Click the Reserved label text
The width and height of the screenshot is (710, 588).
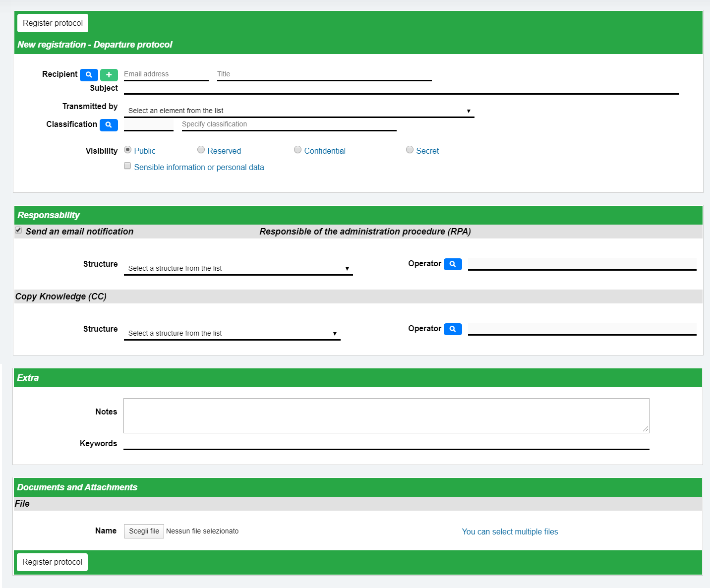click(224, 151)
